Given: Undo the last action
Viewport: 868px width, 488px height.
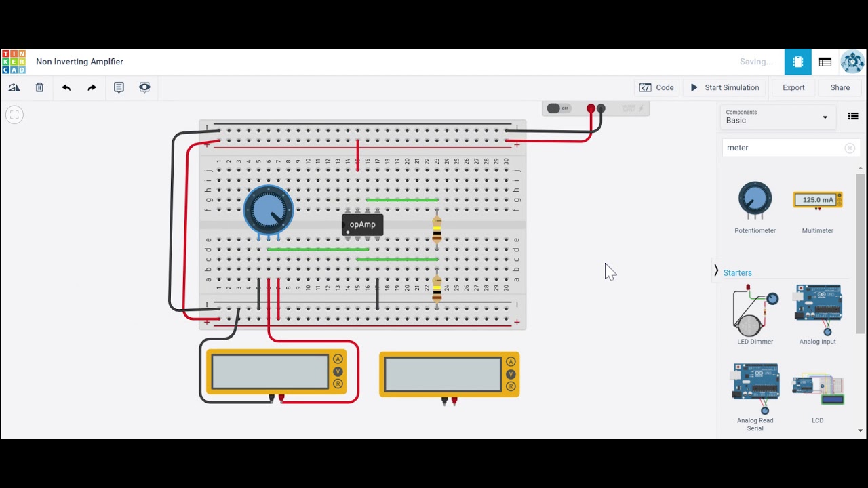Looking at the screenshot, I should 66,87.
